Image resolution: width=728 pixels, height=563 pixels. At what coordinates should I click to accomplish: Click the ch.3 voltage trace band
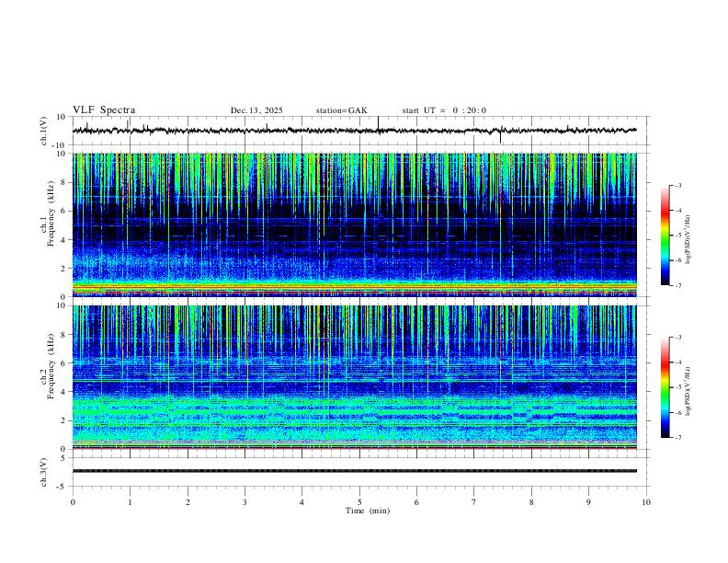pyautogui.click(x=355, y=471)
